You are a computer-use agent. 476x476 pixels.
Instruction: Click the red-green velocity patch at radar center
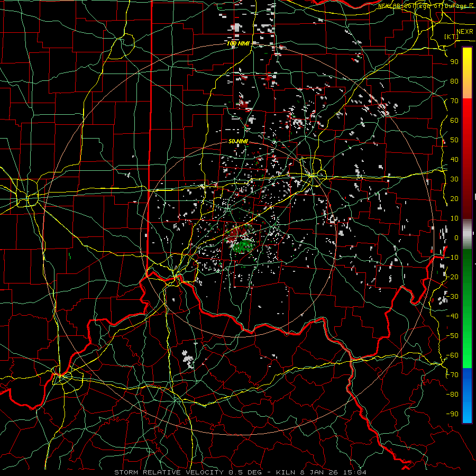[x=241, y=240]
